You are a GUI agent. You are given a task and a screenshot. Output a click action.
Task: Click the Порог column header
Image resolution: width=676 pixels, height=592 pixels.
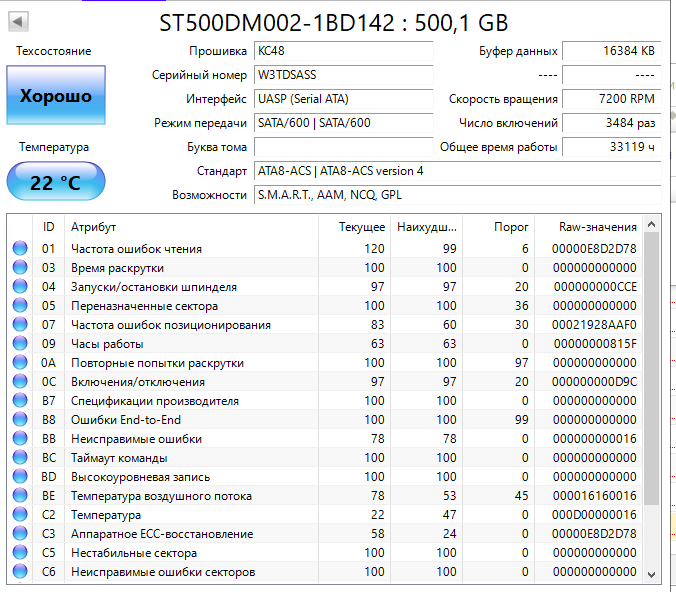click(498, 227)
